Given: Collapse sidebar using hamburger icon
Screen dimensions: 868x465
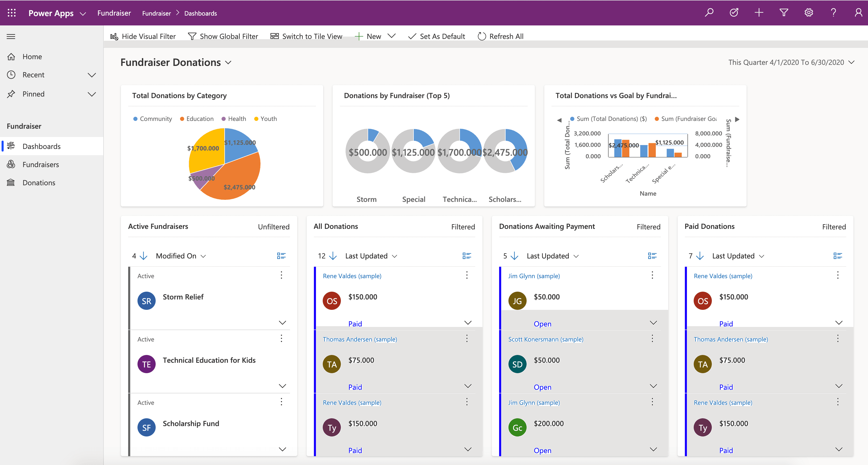Looking at the screenshot, I should (x=11, y=36).
